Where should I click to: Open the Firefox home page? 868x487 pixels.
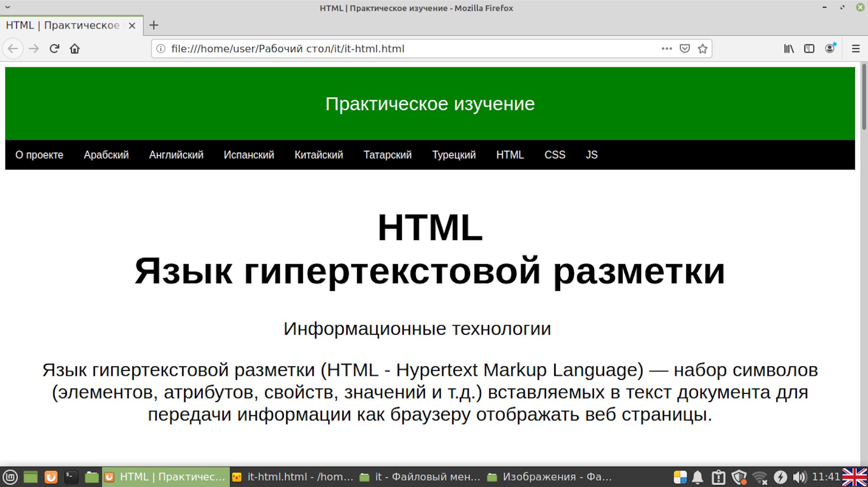pyautogui.click(x=75, y=48)
